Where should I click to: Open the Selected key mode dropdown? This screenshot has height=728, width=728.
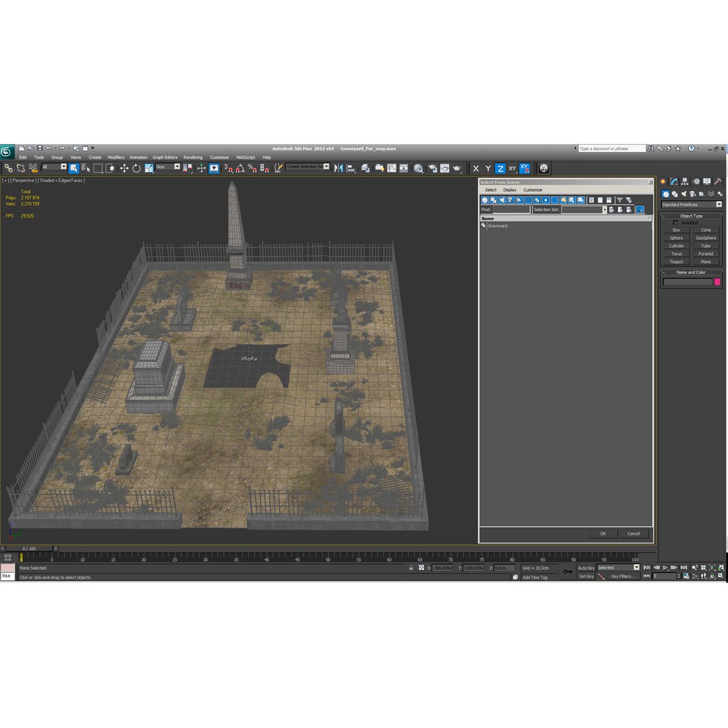pyautogui.click(x=618, y=568)
